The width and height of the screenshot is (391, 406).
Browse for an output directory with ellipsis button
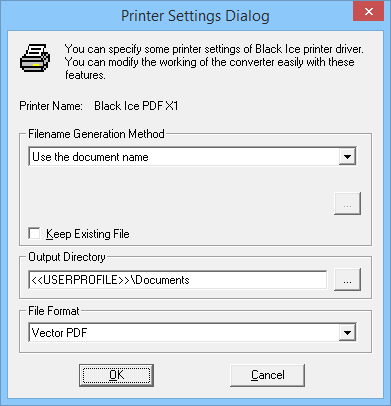(x=347, y=280)
